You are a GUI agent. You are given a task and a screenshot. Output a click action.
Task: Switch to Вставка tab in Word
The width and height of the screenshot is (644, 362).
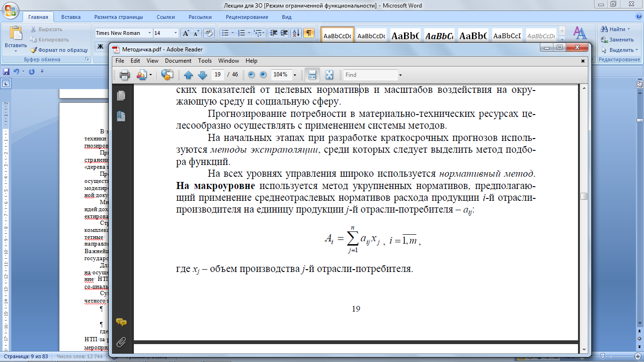click(71, 17)
